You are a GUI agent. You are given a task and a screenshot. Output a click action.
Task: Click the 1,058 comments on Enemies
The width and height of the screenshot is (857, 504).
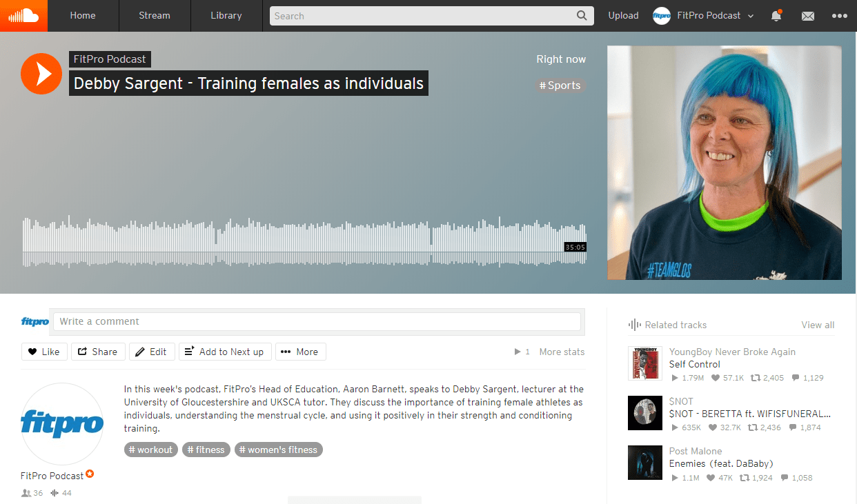click(796, 477)
